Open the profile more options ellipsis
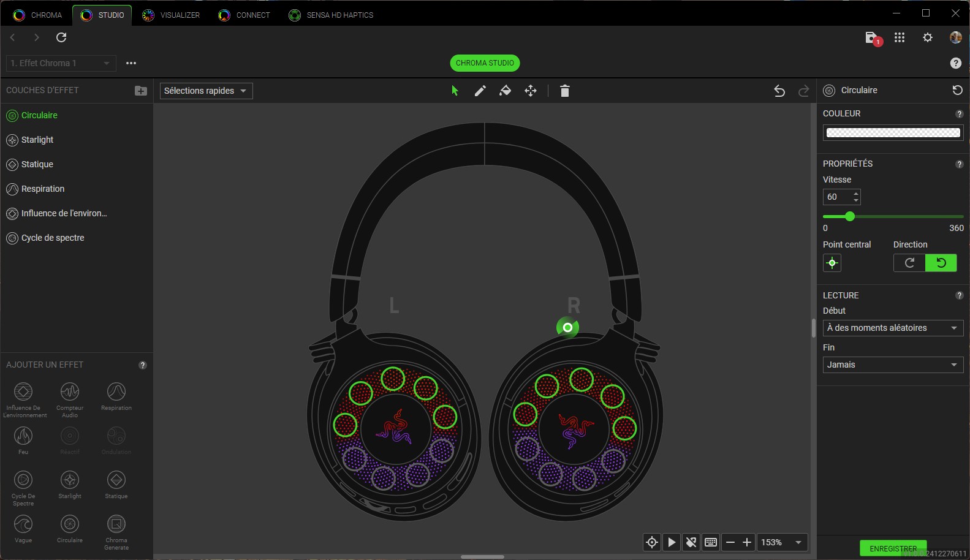 tap(131, 63)
